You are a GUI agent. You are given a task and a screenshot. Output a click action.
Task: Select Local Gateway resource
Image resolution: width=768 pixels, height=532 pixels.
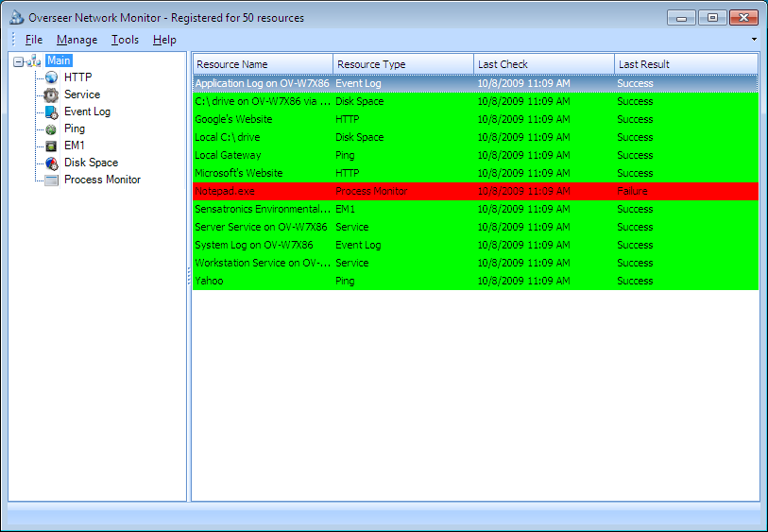(x=475, y=155)
